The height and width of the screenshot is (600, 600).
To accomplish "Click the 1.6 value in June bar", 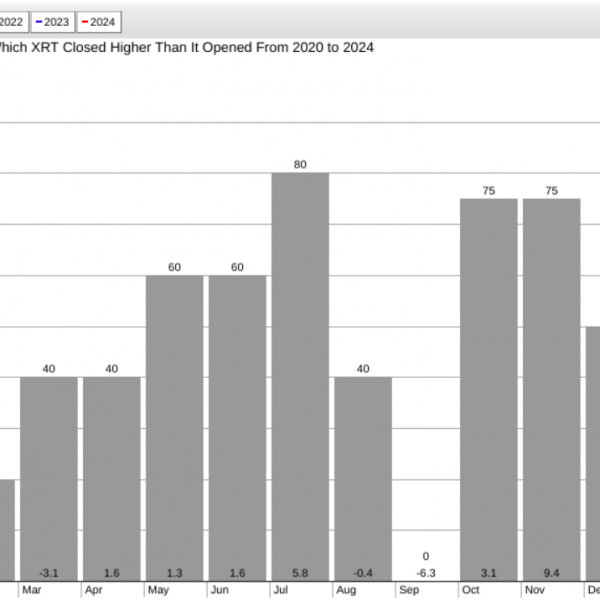I will click(x=237, y=573).
